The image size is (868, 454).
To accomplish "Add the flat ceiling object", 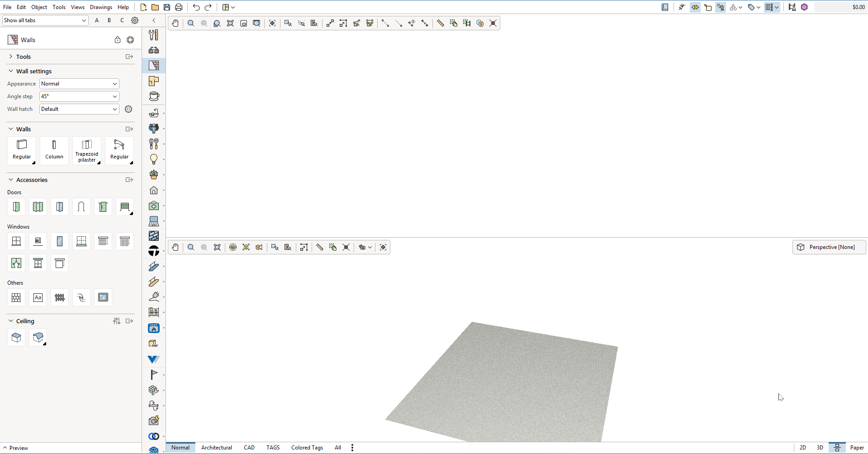I will pos(16,337).
